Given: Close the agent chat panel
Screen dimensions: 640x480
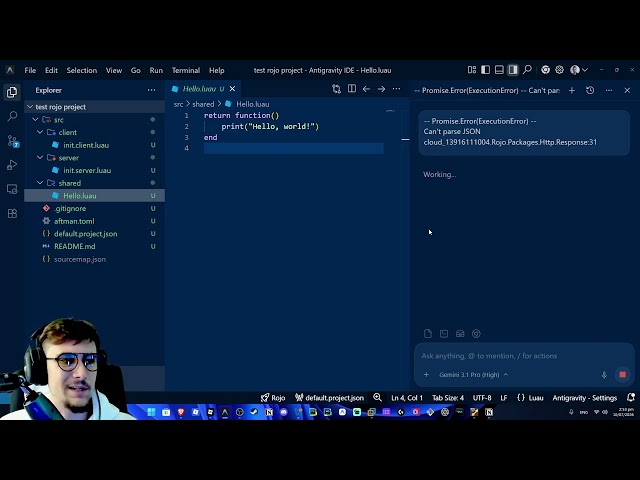Looking at the screenshot, I should [x=627, y=90].
